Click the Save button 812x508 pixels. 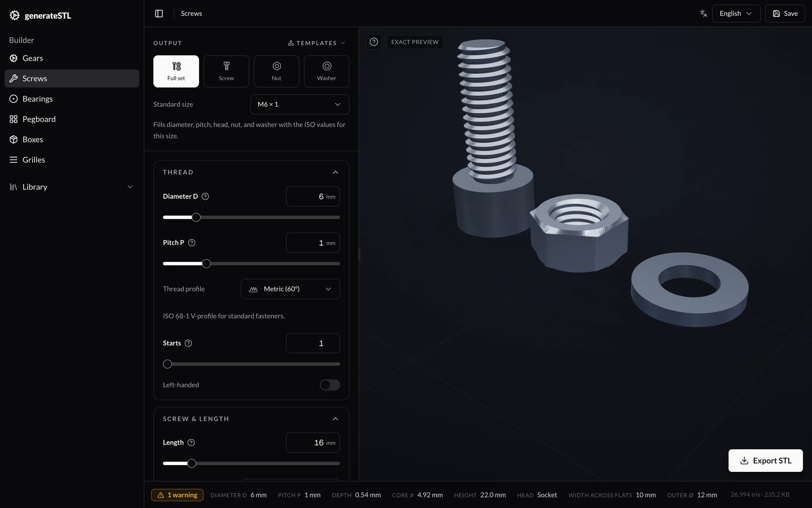tap(785, 13)
